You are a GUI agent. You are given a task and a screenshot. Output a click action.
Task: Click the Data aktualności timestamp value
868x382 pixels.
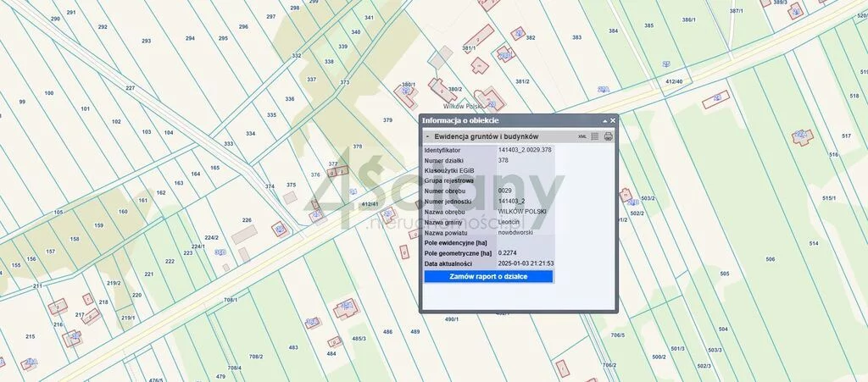(526, 263)
